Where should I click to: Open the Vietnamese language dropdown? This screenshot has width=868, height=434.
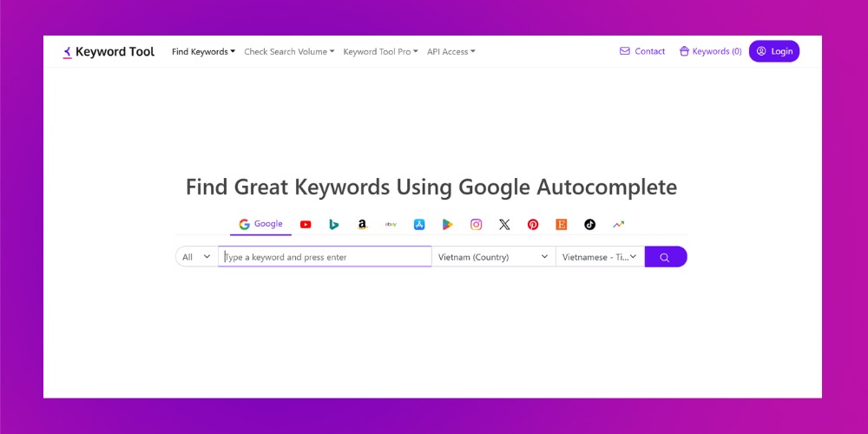[600, 257]
